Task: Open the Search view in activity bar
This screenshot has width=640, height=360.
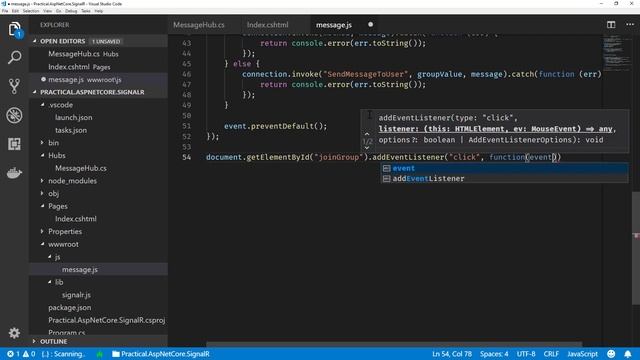Action: pyautogui.click(x=14, y=58)
